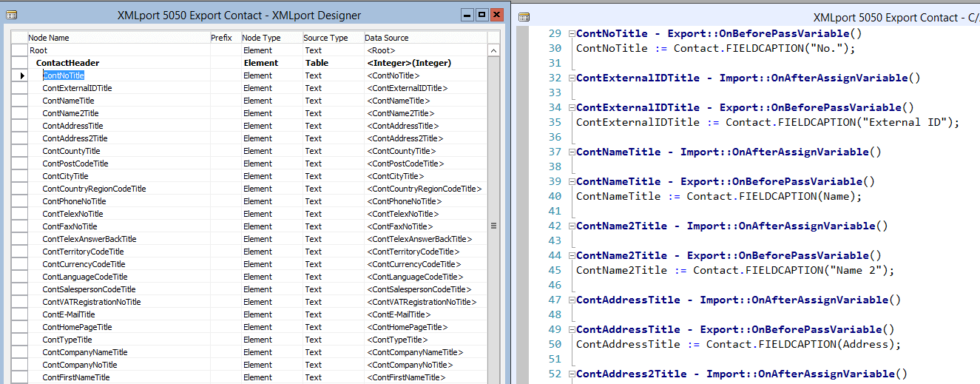Image resolution: width=980 pixels, height=384 pixels.
Task: Select the ContTerritoryCodeTitle node name
Action: [83, 252]
